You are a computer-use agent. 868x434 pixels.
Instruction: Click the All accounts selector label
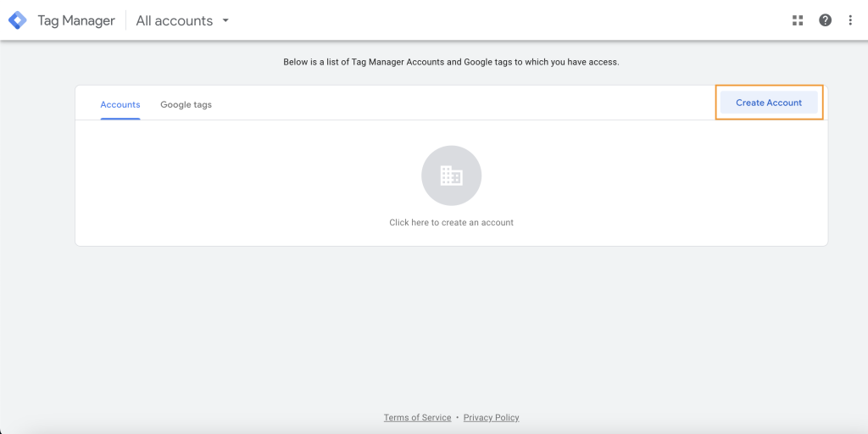click(x=175, y=20)
